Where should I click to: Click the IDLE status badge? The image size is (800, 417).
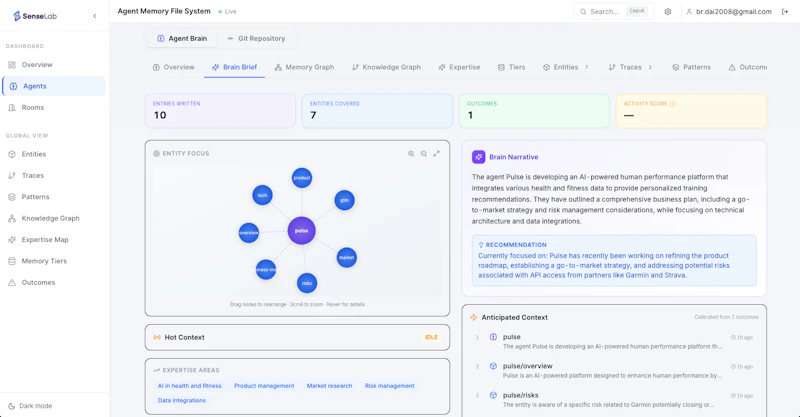pos(431,337)
